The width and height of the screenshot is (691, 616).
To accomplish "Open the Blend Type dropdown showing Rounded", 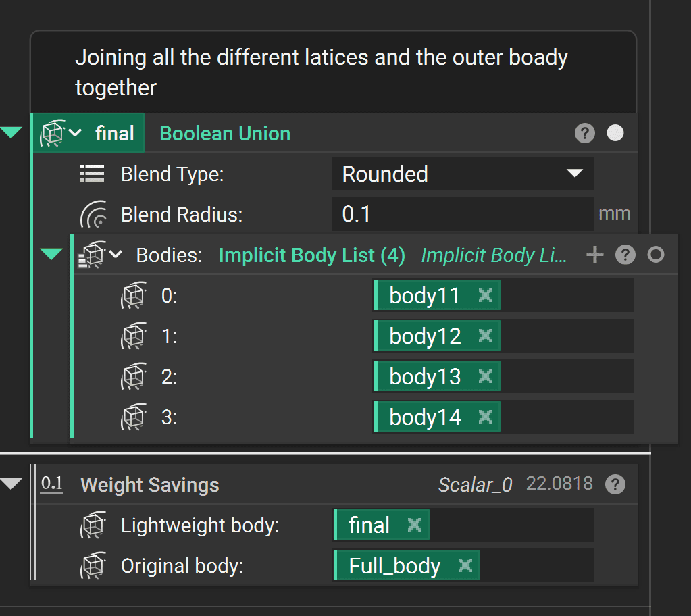I will click(x=462, y=174).
